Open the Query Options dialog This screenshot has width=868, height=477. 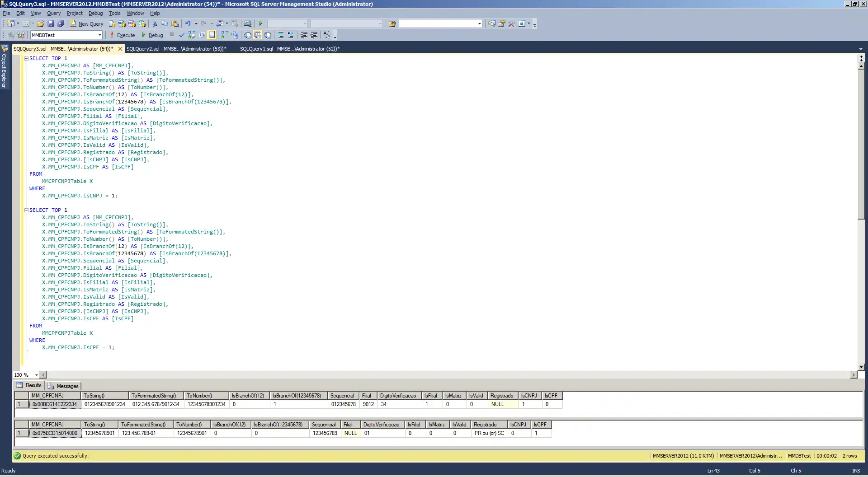202,35
